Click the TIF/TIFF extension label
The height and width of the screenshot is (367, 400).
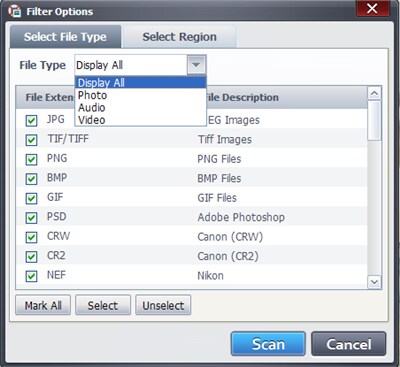(x=68, y=138)
